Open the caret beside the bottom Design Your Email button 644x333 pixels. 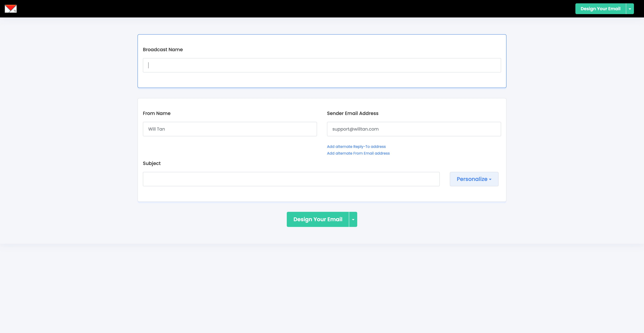[353, 219]
